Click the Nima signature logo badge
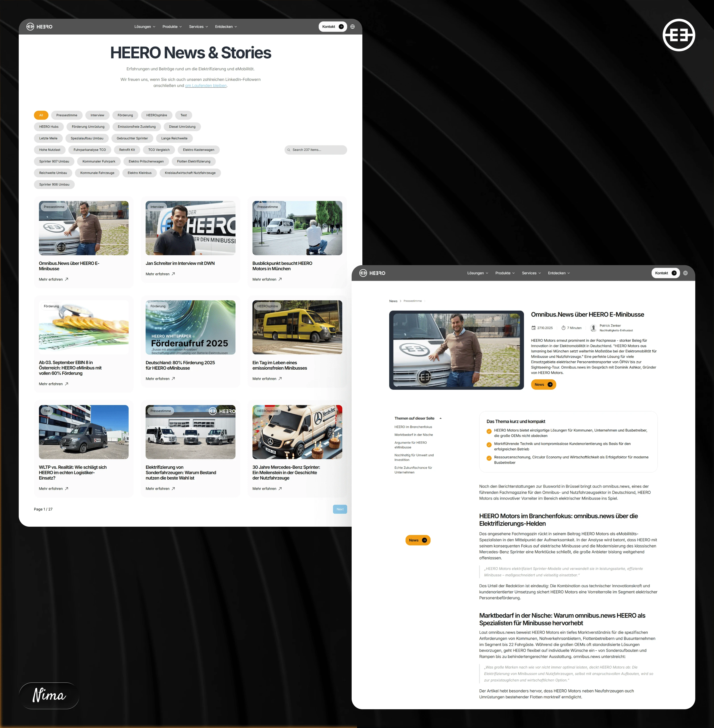 [49, 695]
